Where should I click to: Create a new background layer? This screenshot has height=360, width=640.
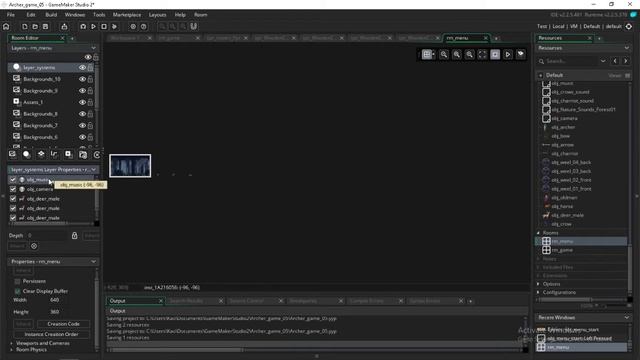[12, 154]
